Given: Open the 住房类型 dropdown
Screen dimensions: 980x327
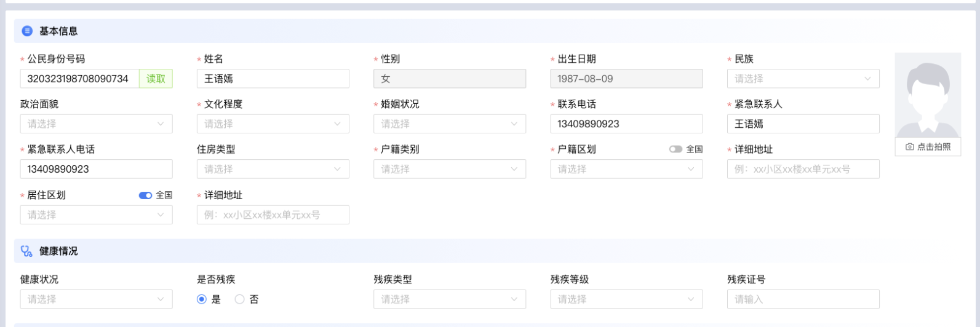Looking at the screenshot, I should coord(273,169).
